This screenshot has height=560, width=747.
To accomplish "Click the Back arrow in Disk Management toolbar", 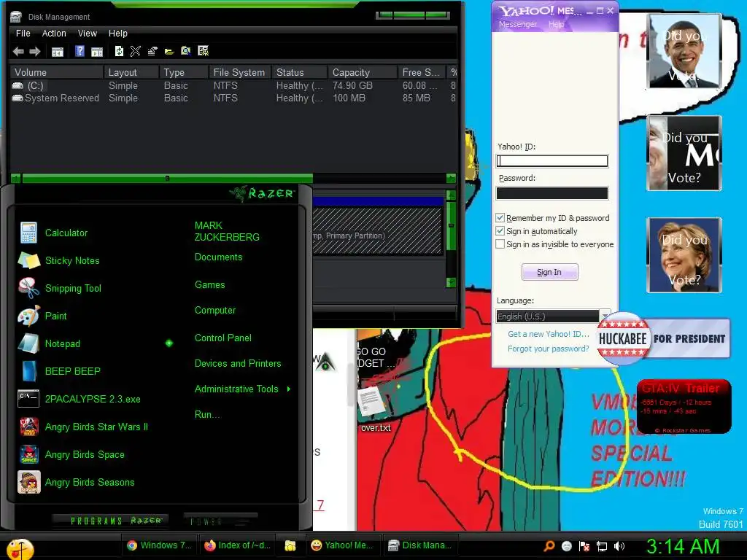I will (x=18, y=52).
